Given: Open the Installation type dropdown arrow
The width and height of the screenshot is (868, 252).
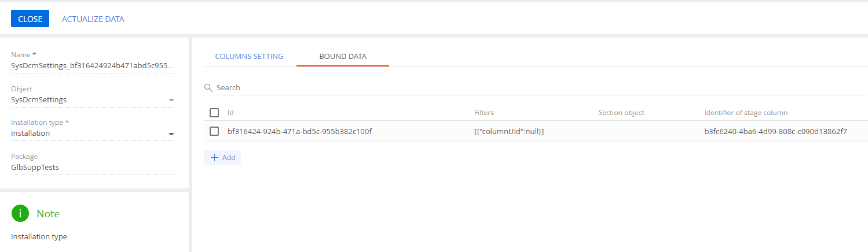Looking at the screenshot, I should coord(171,134).
